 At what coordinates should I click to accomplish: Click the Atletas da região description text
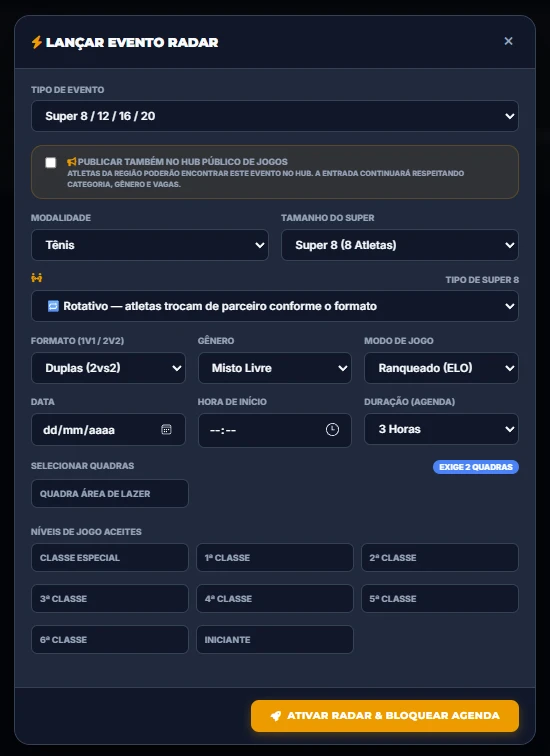coord(266,178)
